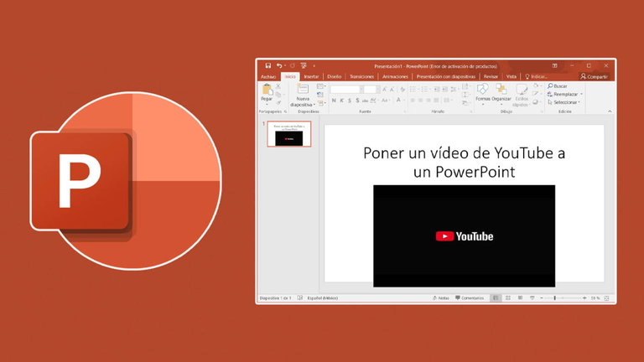The width and height of the screenshot is (644, 362).
Task: Switch to the Transiciones tab
Action: [x=361, y=76]
